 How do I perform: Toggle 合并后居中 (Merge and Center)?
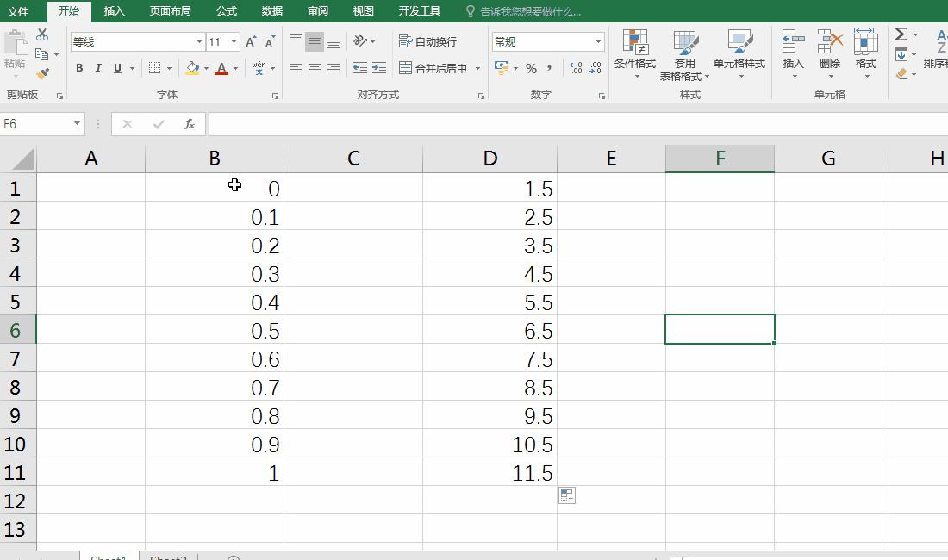click(435, 67)
